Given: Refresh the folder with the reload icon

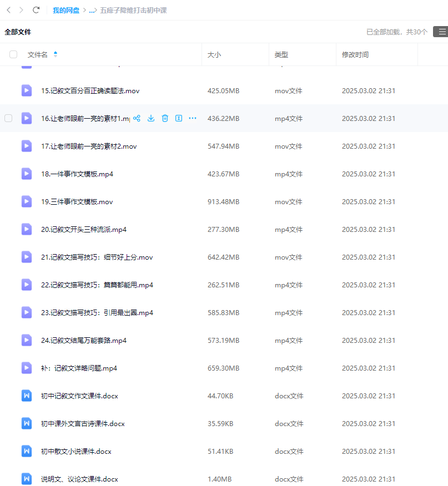Looking at the screenshot, I should pyautogui.click(x=36, y=9).
